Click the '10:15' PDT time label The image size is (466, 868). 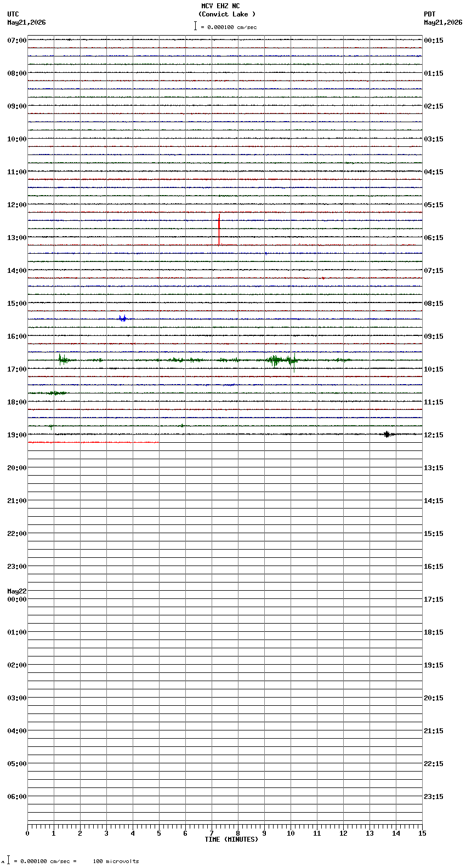pyautogui.click(x=434, y=369)
